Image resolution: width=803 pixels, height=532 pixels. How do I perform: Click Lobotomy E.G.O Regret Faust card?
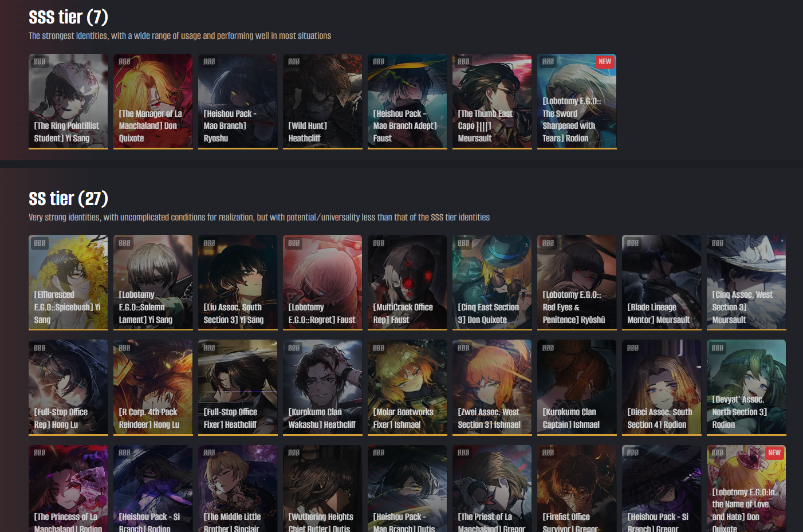tap(322, 282)
